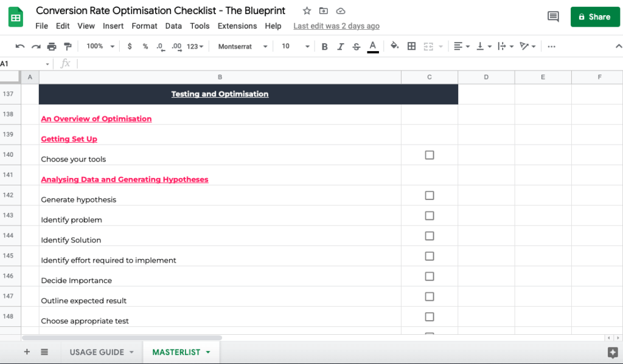
Task: Tick the Identify problem checkbox
Action: (x=430, y=216)
